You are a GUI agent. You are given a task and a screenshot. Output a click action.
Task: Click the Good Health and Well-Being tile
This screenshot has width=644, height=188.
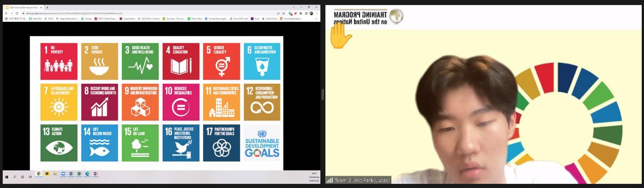click(140, 61)
